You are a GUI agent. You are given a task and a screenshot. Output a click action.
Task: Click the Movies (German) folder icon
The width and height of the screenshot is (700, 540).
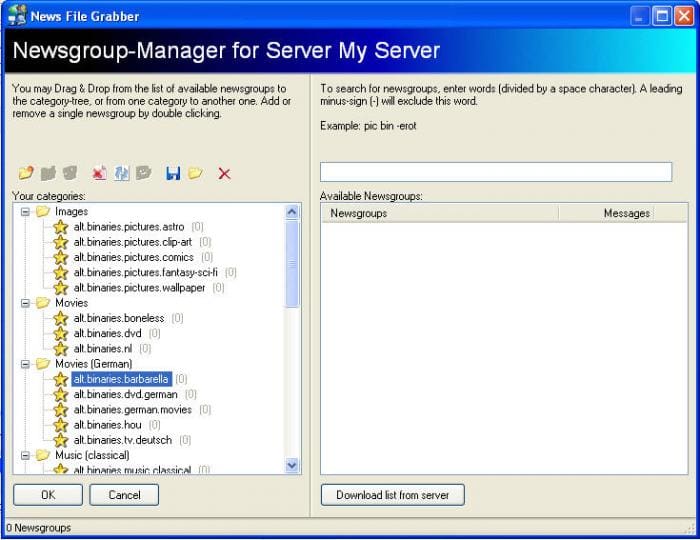(x=43, y=364)
